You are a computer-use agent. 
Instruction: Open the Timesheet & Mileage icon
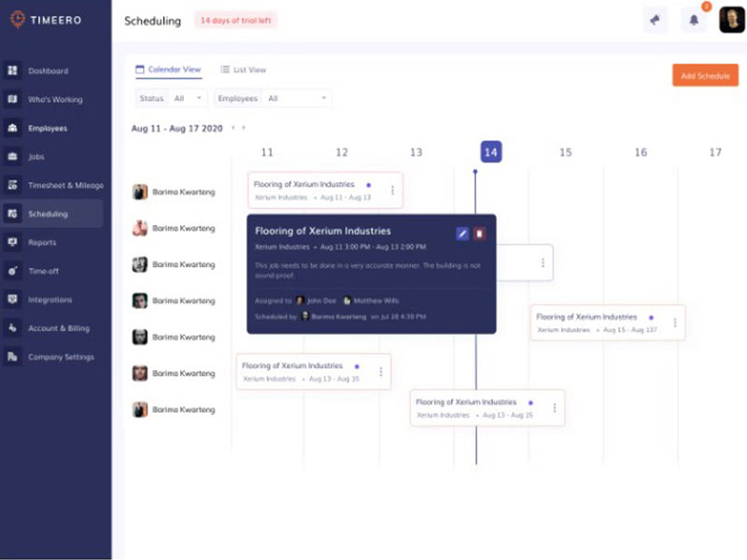12,185
